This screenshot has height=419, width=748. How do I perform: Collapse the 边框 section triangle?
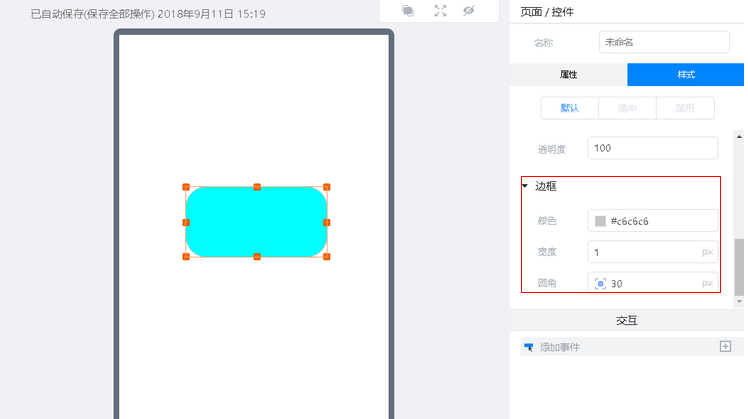click(x=525, y=186)
